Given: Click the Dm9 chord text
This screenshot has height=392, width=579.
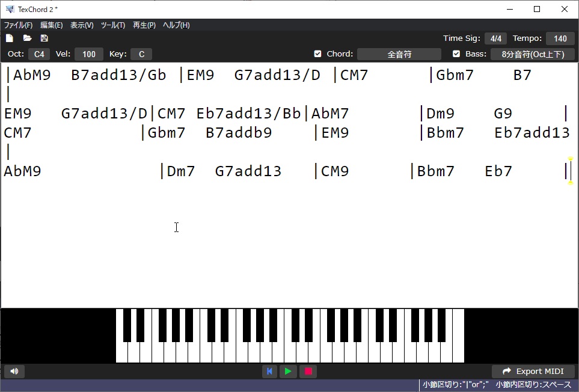Looking at the screenshot, I should click(440, 114).
